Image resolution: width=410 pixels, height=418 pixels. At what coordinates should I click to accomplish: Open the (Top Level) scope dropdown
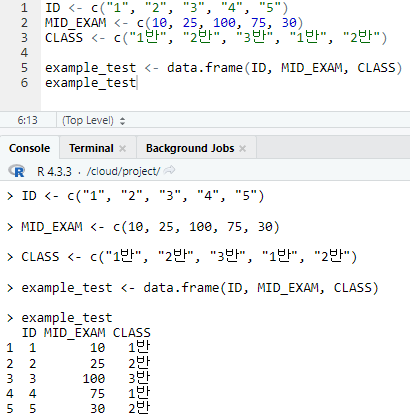pyautogui.click(x=94, y=120)
